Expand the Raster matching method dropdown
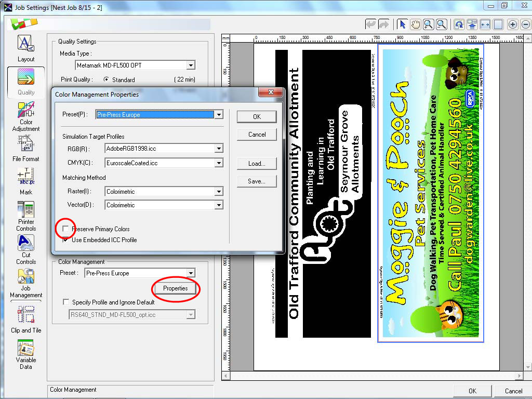Viewport: 532px width, 399px height. 219,192
